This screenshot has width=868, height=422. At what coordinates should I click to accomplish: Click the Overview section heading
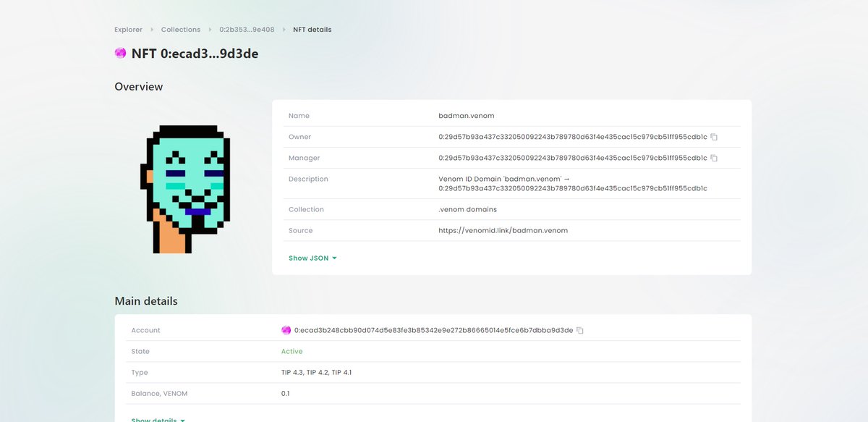139,87
